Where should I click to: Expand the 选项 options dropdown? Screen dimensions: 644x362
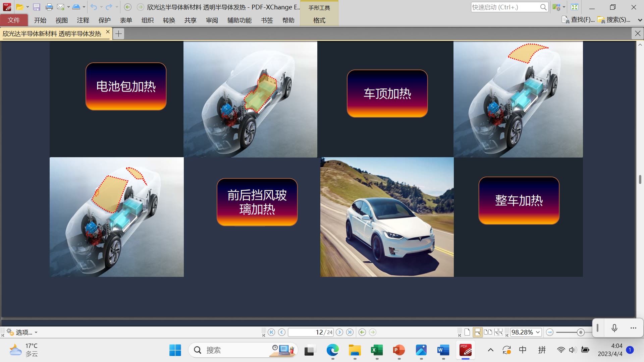[x=36, y=332]
